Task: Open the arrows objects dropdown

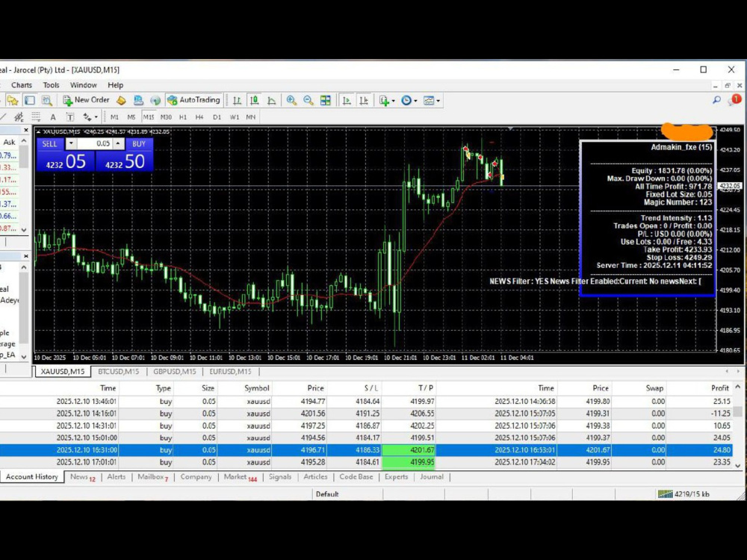Action: [x=90, y=117]
